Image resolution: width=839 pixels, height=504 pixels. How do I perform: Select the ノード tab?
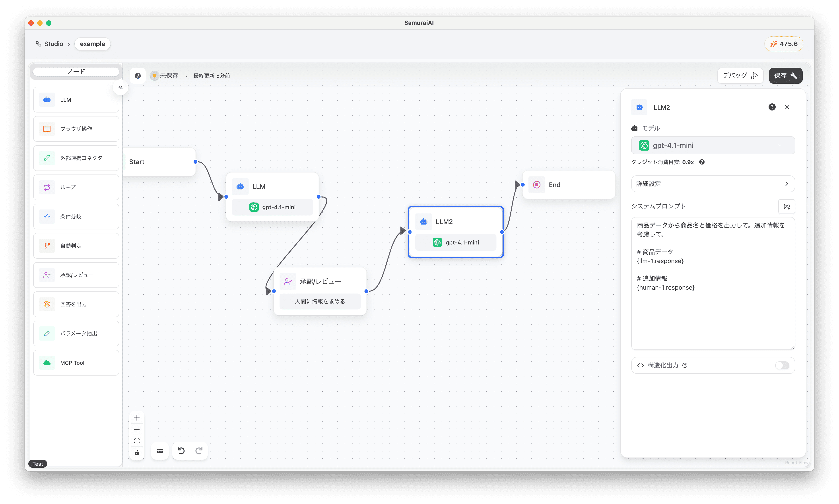pyautogui.click(x=76, y=72)
